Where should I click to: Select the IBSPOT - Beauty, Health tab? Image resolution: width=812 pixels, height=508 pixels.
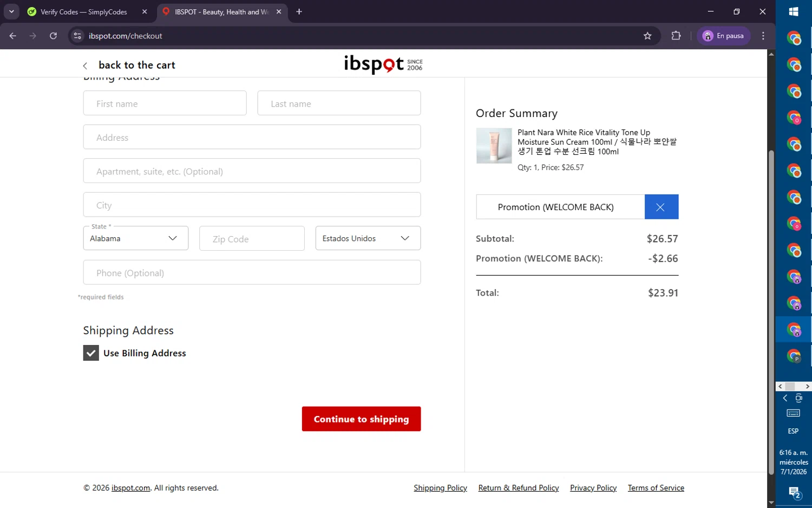coord(221,11)
